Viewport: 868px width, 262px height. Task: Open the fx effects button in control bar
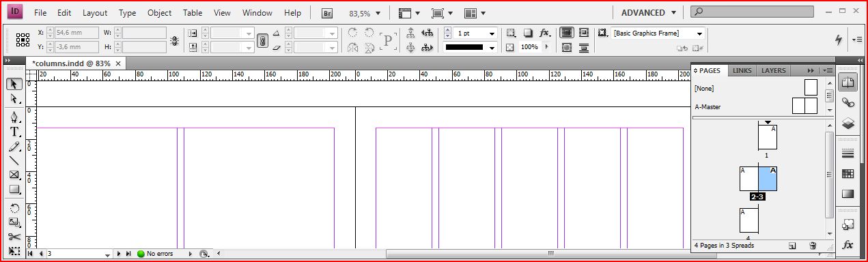click(x=545, y=33)
